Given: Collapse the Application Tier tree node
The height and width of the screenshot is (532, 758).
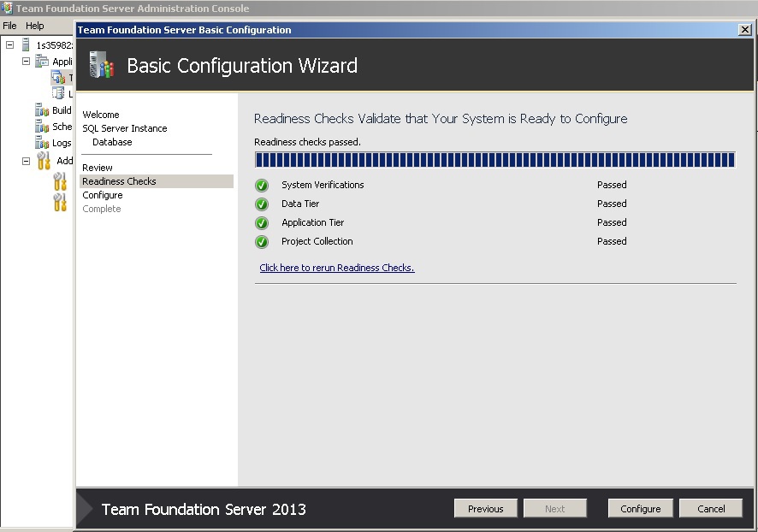Looking at the screenshot, I should click(27, 62).
